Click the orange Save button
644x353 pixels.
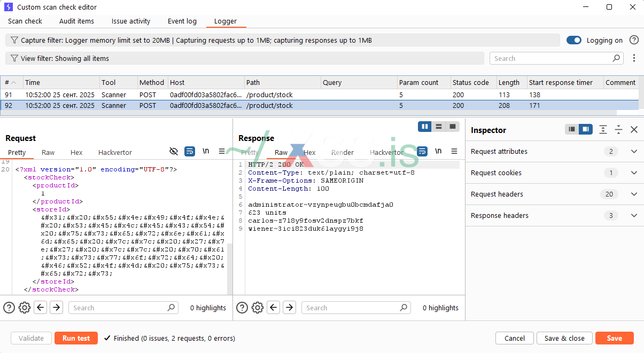pos(615,338)
